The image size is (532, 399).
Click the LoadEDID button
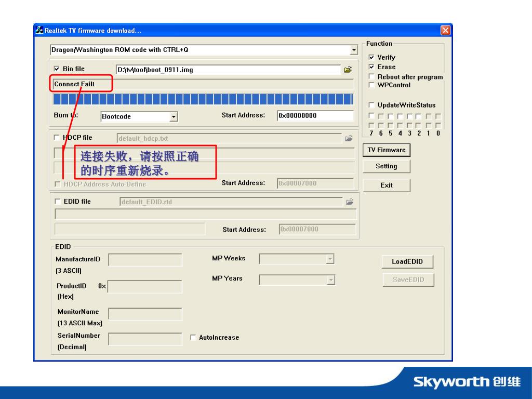click(407, 262)
